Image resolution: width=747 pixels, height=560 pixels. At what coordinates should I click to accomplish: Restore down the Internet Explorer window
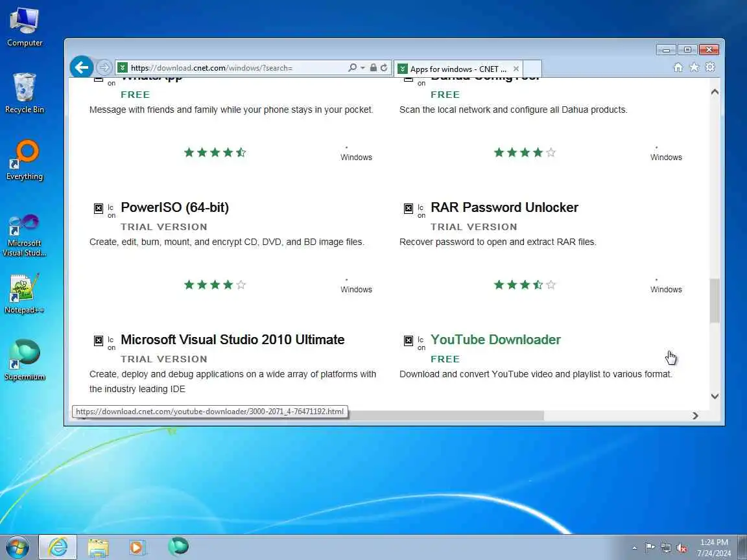pyautogui.click(x=687, y=49)
